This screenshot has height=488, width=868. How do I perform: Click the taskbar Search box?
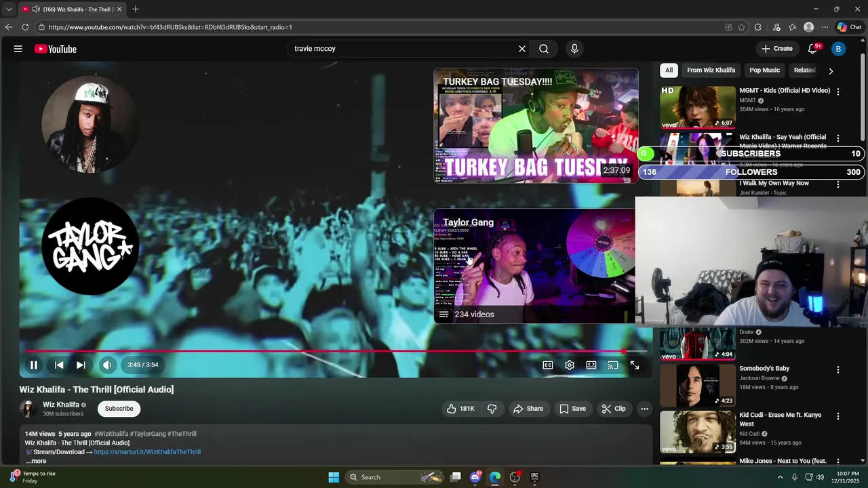tap(395, 477)
